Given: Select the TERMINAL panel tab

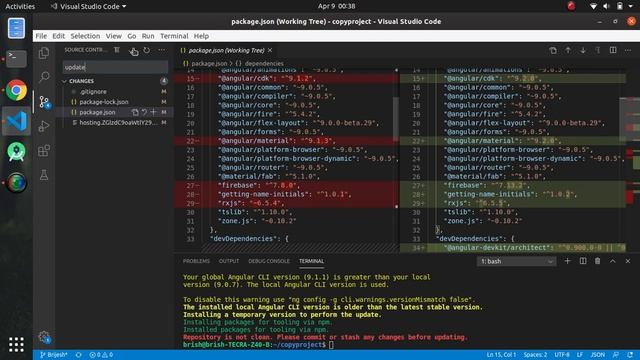Looking at the screenshot, I should (x=311, y=261).
